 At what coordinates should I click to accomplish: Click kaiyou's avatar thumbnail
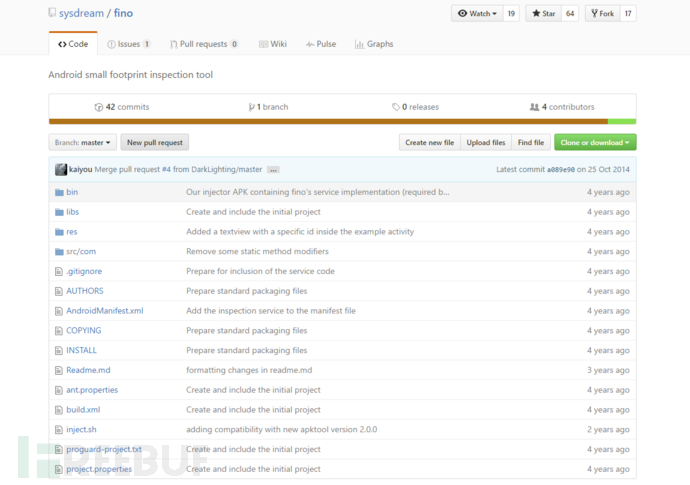[61, 169]
